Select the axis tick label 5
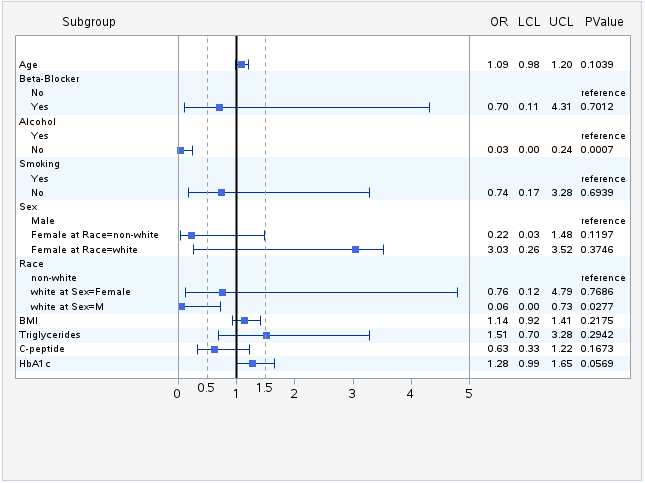The width and height of the screenshot is (645, 483). 469,393
